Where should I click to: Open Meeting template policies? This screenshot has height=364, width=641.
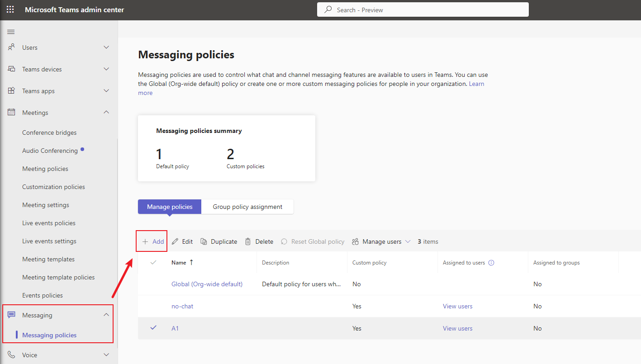point(58,277)
